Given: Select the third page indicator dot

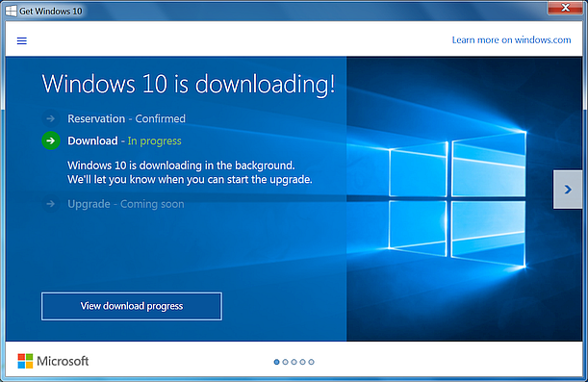Looking at the screenshot, I should click(x=294, y=362).
